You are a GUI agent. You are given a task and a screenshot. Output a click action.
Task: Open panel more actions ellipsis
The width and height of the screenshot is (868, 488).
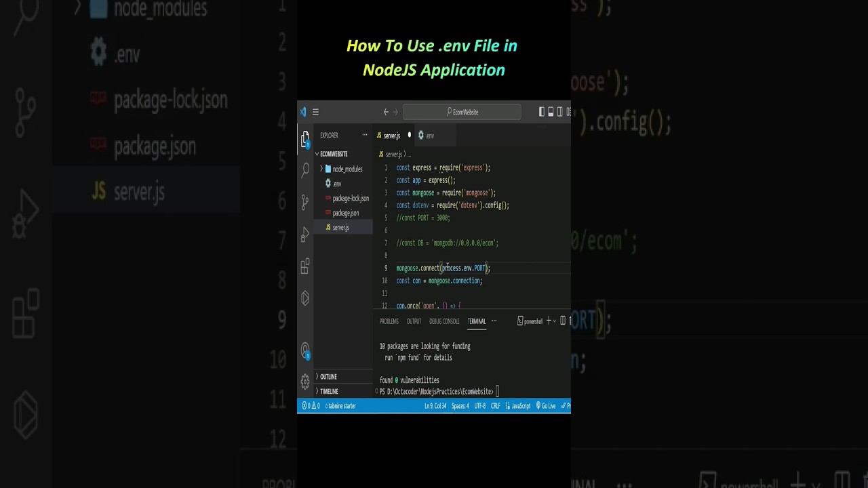pos(494,321)
